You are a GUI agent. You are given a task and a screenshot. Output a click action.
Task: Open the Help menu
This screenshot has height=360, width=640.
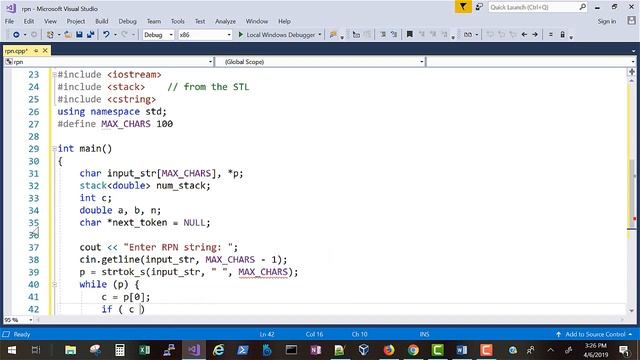[284, 21]
